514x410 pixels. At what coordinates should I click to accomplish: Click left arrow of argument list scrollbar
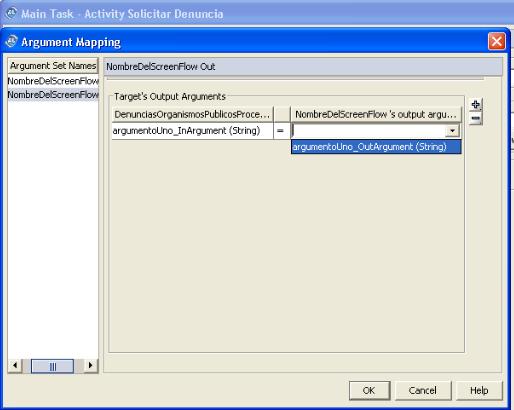click(15, 366)
